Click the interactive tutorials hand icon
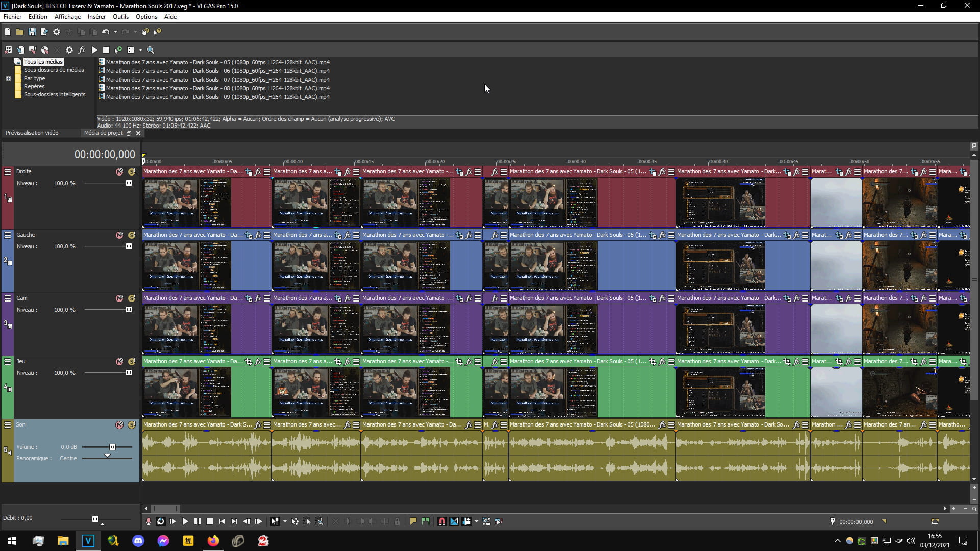The image size is (980, 551). tap(145, 32)
